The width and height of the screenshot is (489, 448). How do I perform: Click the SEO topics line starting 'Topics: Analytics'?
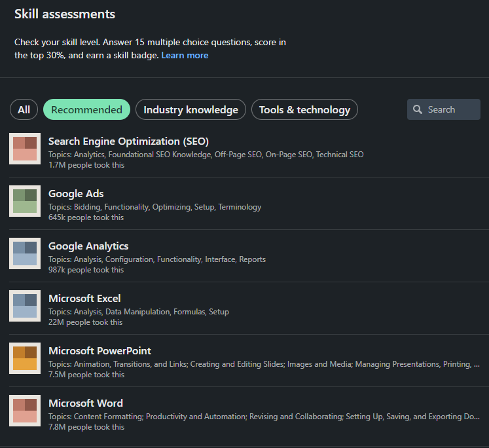206,155
